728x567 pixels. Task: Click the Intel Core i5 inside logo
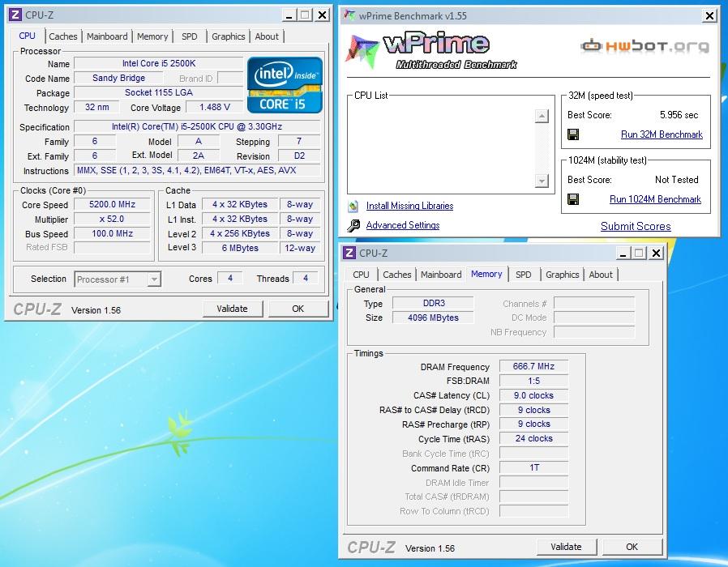click(285, 85)
